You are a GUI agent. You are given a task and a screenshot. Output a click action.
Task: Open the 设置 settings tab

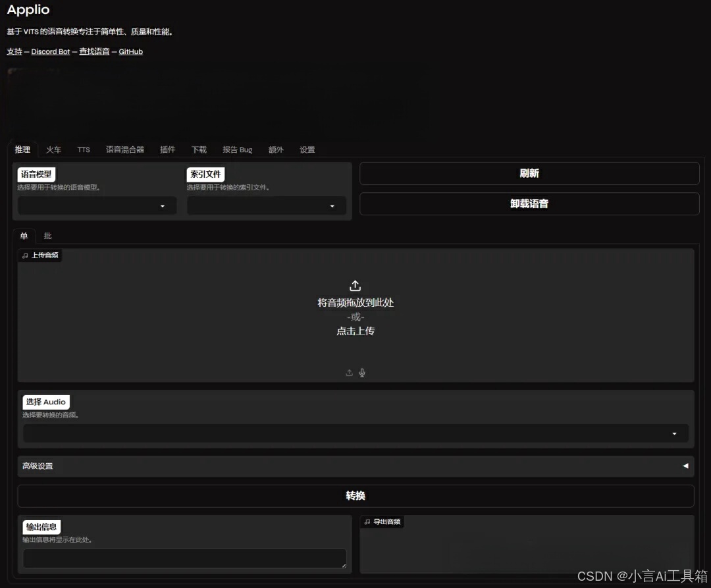[307, 149]
